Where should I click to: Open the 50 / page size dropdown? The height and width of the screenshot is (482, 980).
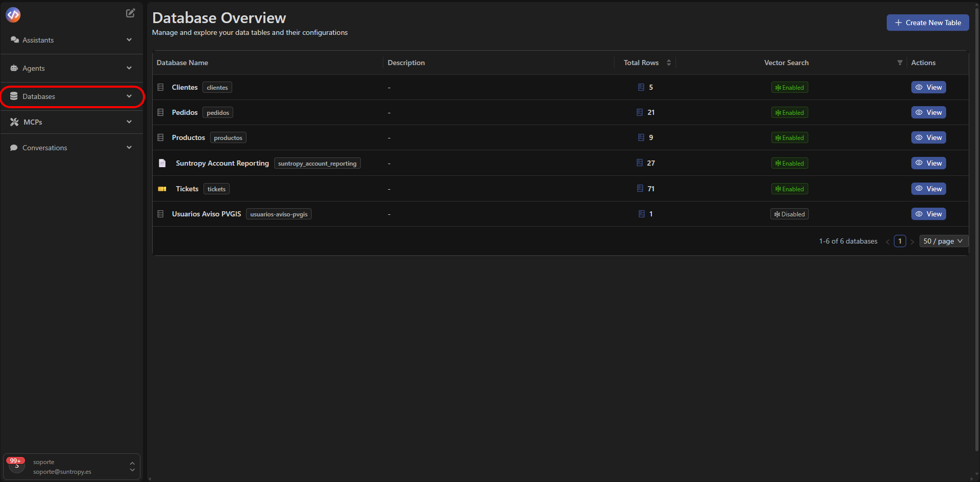943,241
